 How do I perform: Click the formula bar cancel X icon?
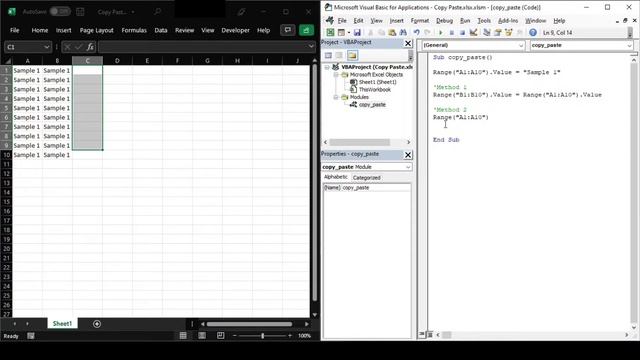click(x=68, y=47)
